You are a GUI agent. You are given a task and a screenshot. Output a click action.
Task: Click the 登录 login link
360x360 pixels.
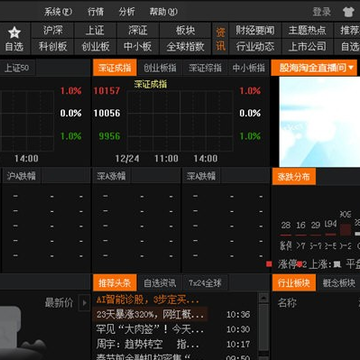tap(322, 12)
